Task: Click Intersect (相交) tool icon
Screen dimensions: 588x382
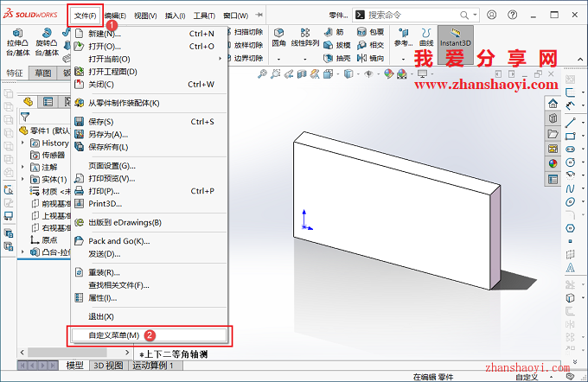Action: tap(370, 45)
